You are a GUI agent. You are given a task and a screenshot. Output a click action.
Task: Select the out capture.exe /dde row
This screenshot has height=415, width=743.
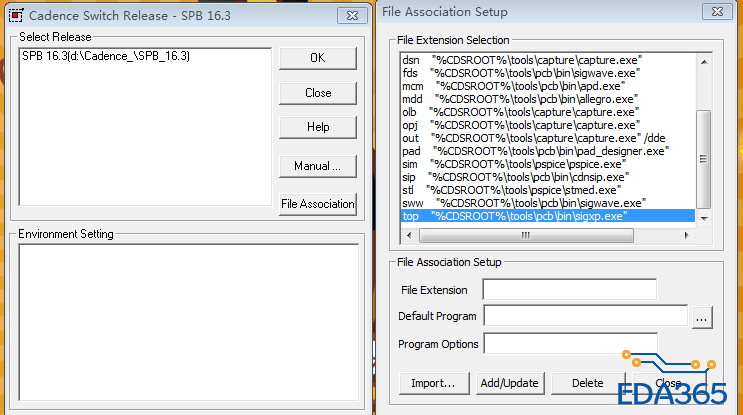(548, 138)
